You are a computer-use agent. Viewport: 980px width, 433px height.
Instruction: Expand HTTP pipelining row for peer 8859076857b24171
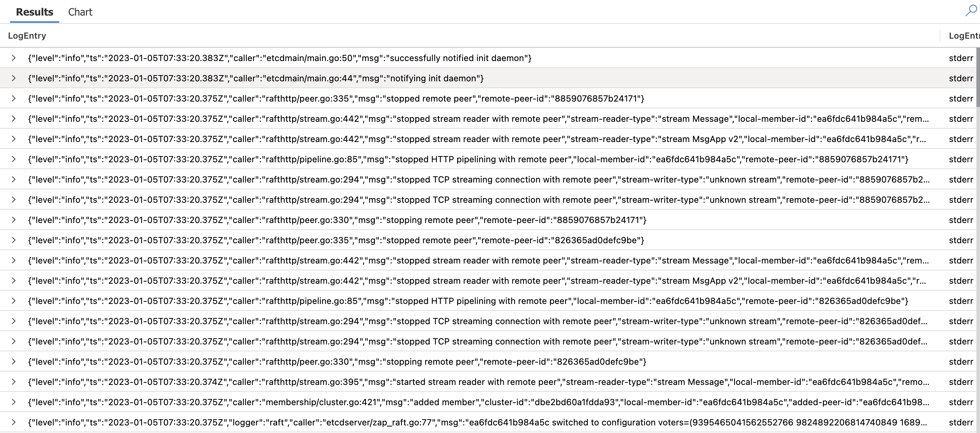14,159
